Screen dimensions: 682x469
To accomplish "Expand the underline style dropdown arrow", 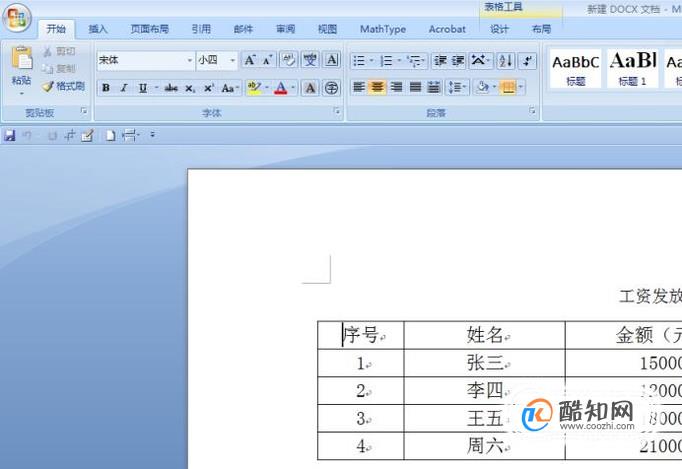I will pos(157,88).
